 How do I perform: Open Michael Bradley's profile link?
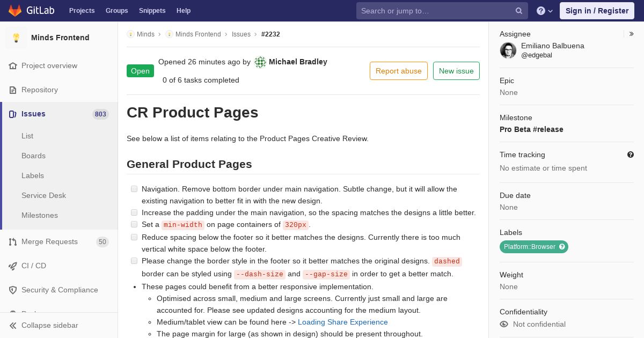(298, 62)
